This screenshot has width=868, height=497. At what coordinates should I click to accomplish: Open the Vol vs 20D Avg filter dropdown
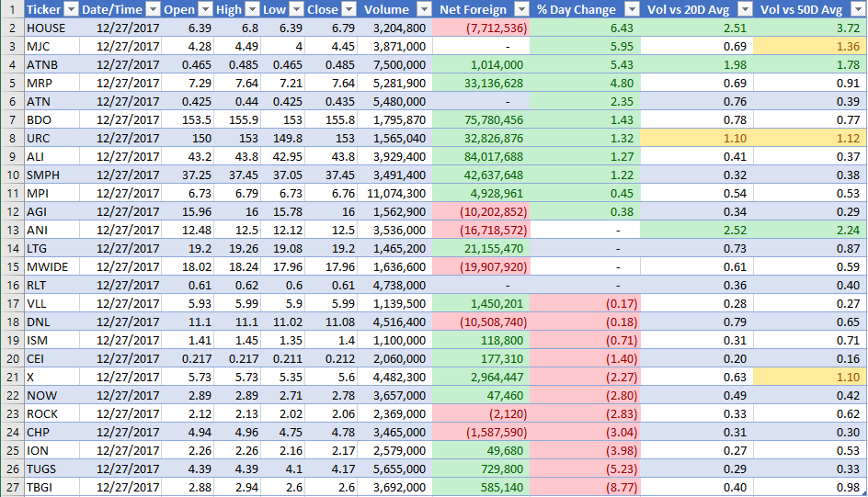tap(746, 9)
